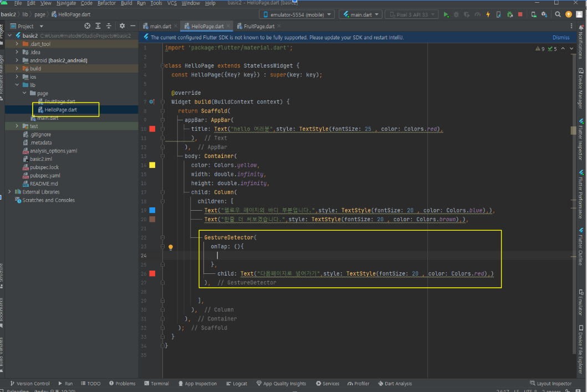This screenshot has width=587, height=392.
Task: Open Search Everywhere magnifier icon
Action: point(558,14)
